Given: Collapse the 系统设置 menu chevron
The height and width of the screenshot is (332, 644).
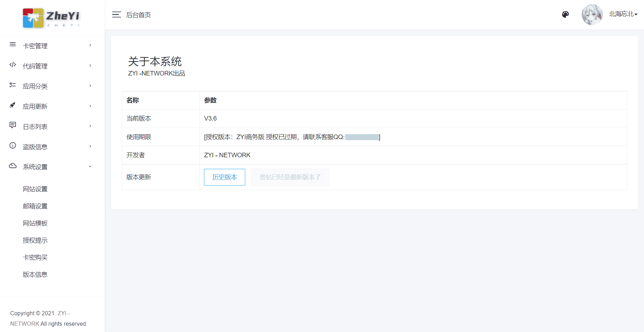Looking at the screenshot, I should [x=90, y=167].
